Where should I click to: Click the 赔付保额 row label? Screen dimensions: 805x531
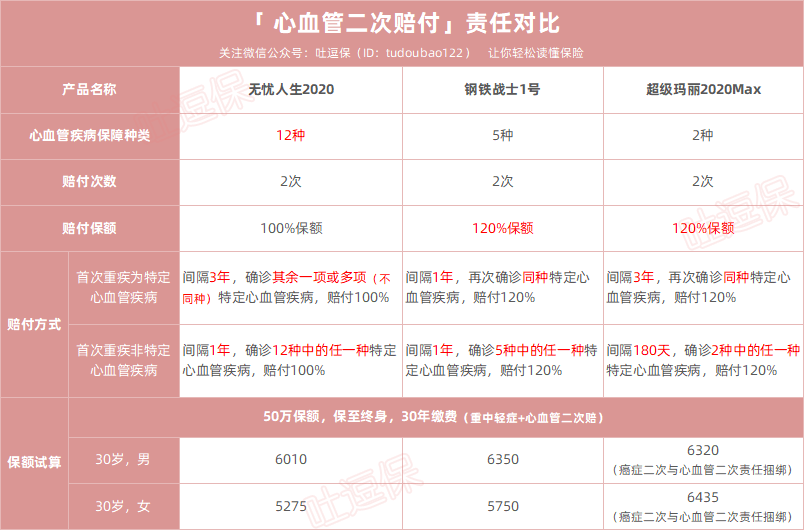click(90, 228)
